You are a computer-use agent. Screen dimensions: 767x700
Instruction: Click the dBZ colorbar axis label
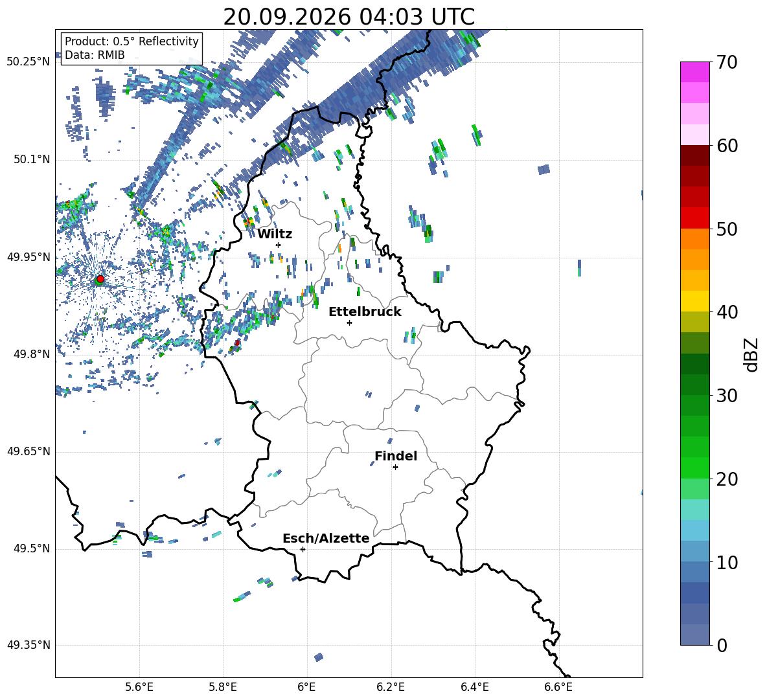click(752, 354)
